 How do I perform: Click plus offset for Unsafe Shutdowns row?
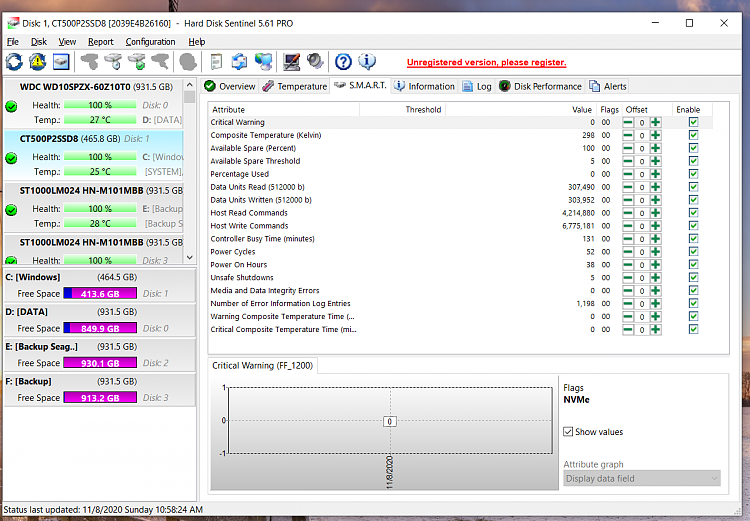[656, 277]
